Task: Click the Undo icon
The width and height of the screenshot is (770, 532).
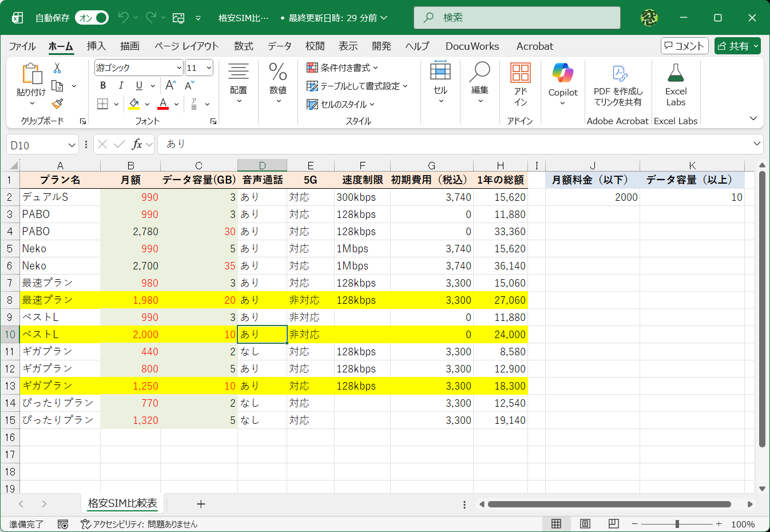Action: (122, 17)
